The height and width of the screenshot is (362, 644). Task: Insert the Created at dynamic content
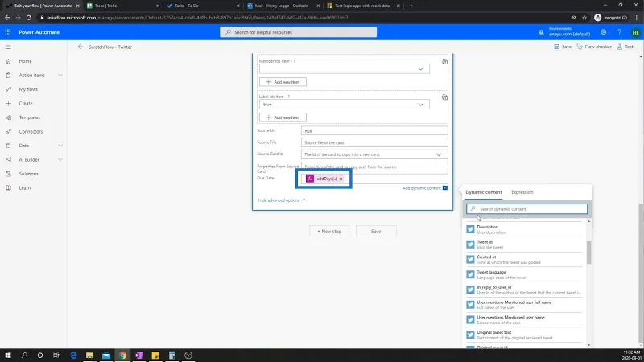[525, 259]
